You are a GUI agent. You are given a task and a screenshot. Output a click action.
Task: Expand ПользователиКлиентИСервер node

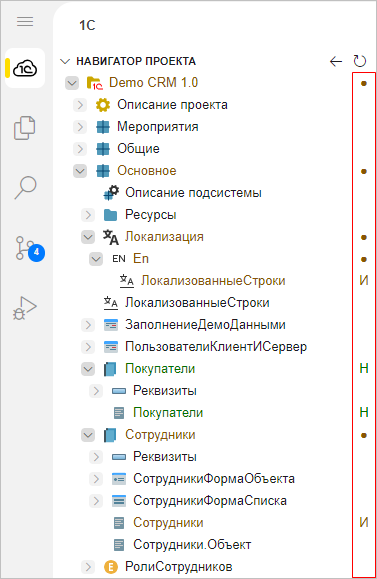[88, 347]
